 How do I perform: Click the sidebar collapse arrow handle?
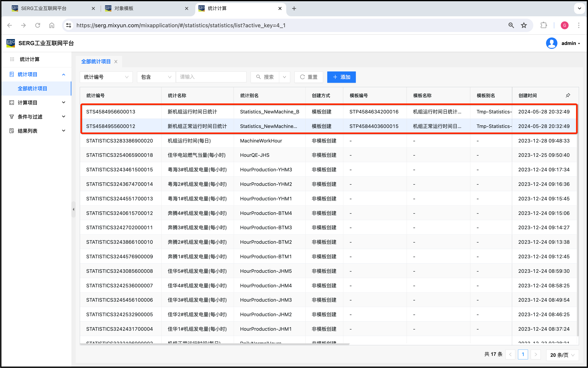click(73, 209)
